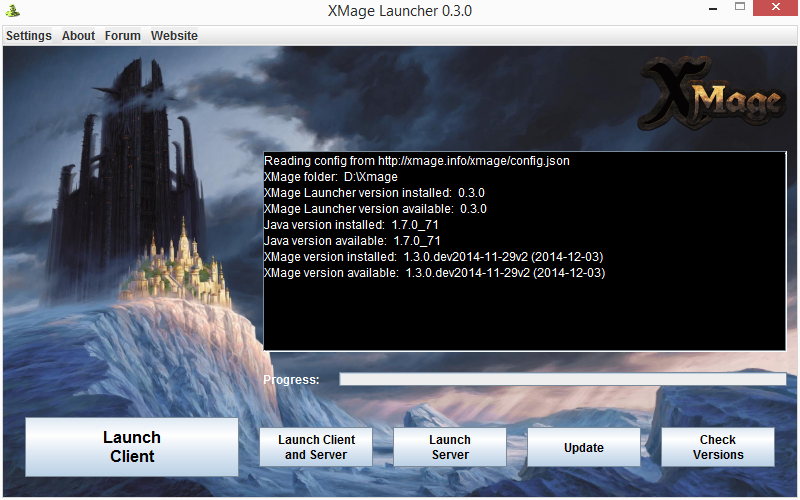The image size is (800, 500).
Task: Click the large Launch Client button
Action: click(x=132, y=447)
